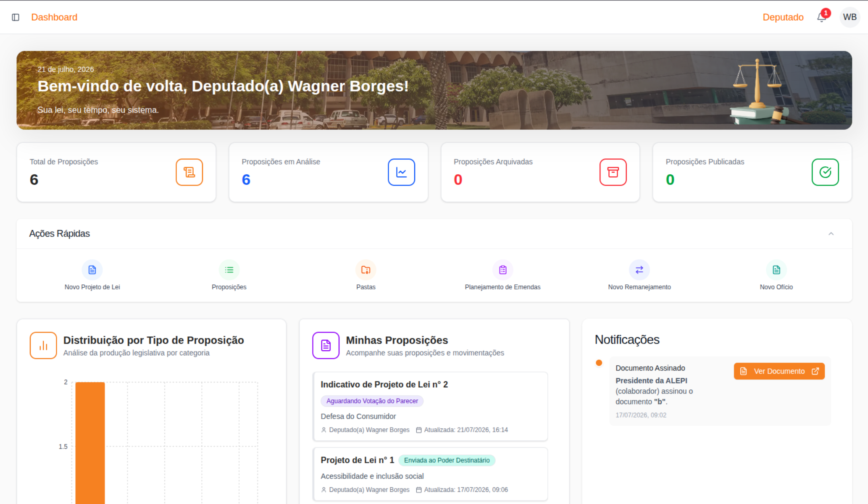Click the Proposições Publicadas value 0
The width and height of the screenshot is (868, 504).
[x=670, y=180]
